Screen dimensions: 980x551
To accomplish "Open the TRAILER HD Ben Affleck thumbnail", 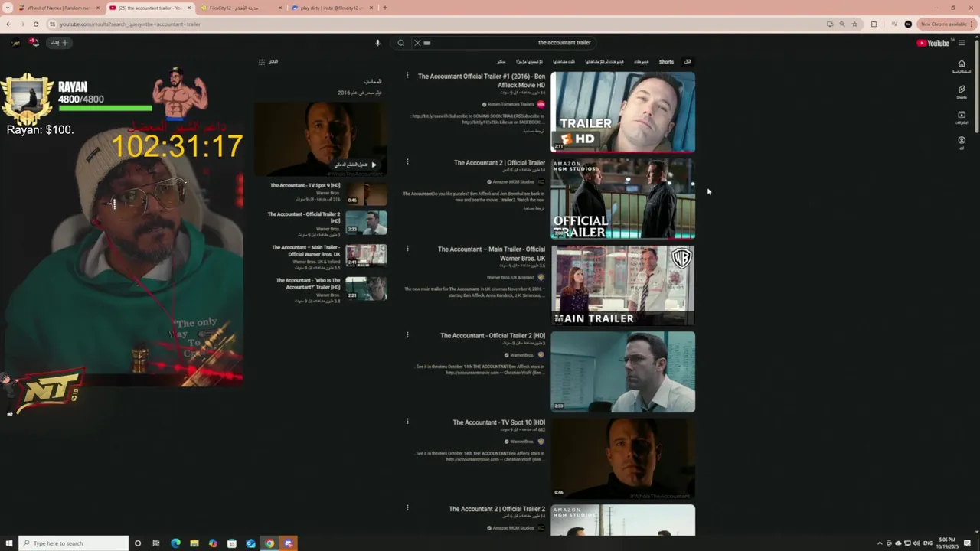I will click(x=623, y=112).
